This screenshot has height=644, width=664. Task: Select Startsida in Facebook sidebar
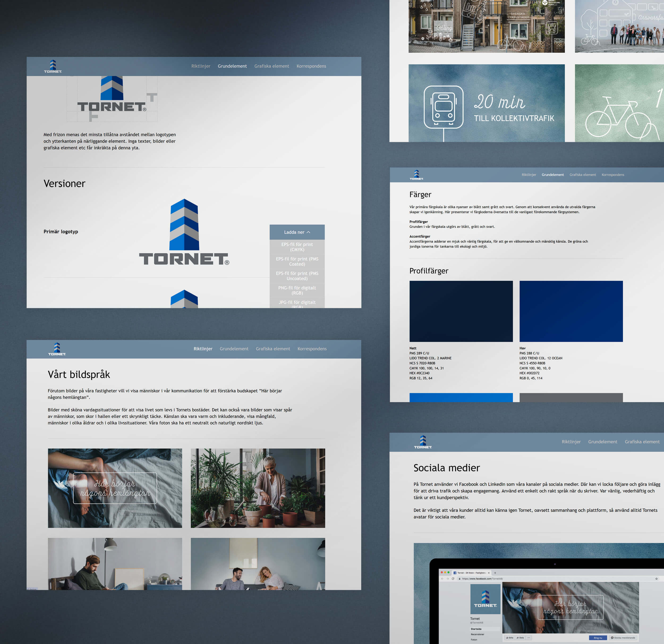[x=485, y=629]
